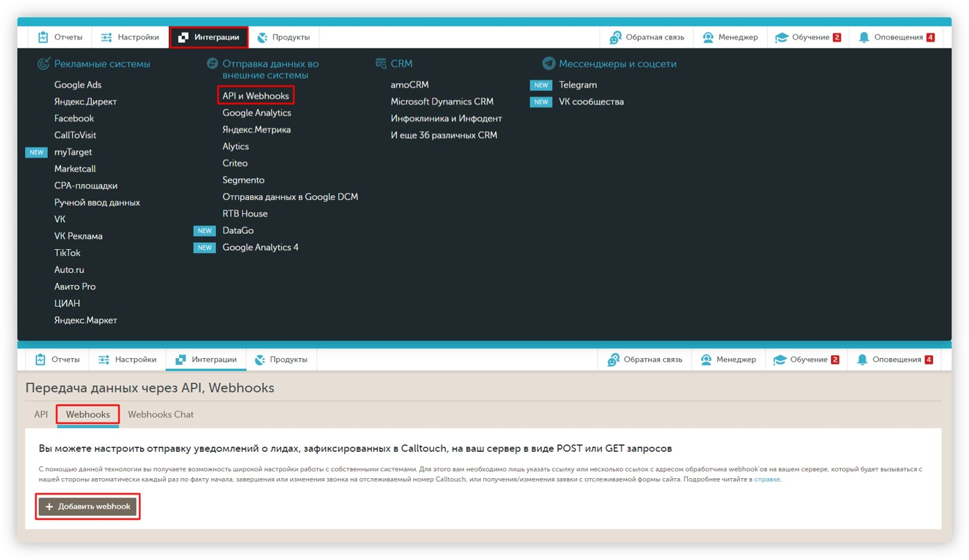Screen dimensions: 969x560
Task: Select ЦИАН entry
Action: coord(67,303)
